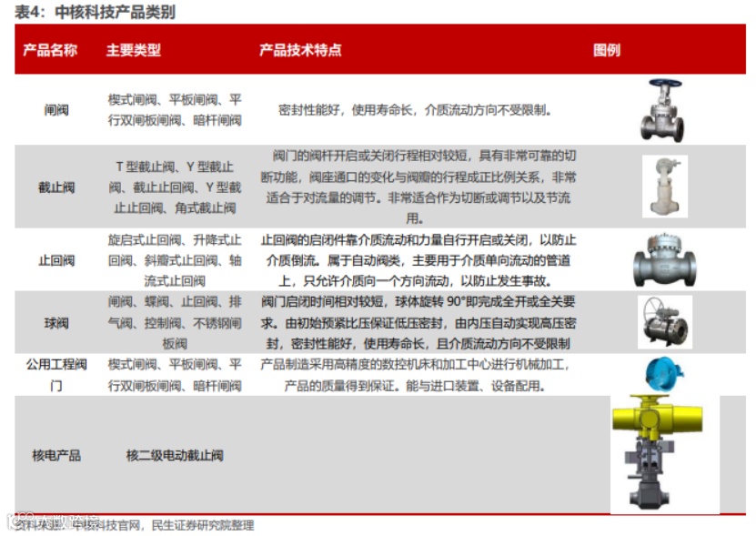756x536 pixels.
Task: Select the table title 表4: 中核科技产品类别
Action: 95,12
